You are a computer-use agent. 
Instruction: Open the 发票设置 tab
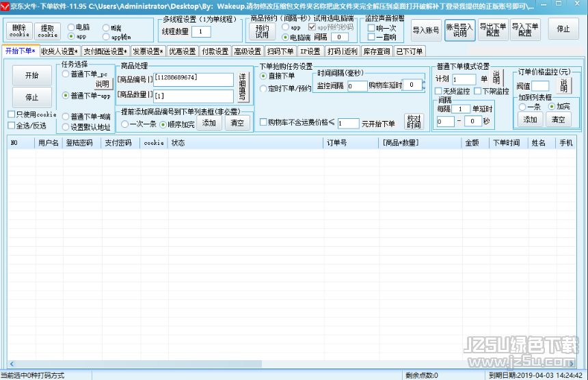(x=148, y=51)
